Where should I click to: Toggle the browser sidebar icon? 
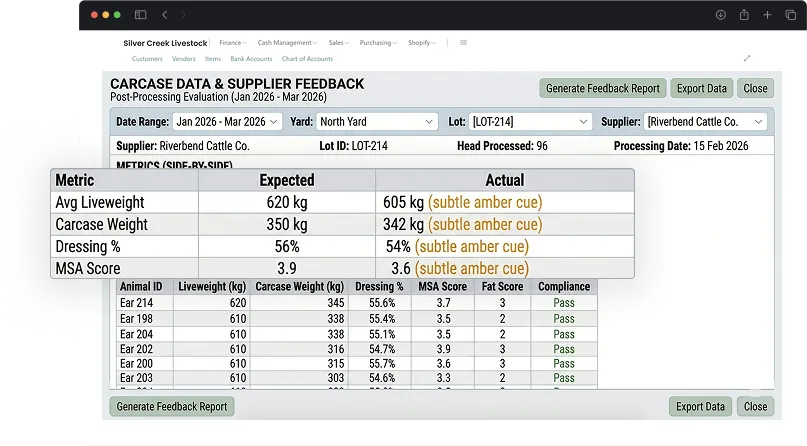pyautogui.click(x=141, y=15)
